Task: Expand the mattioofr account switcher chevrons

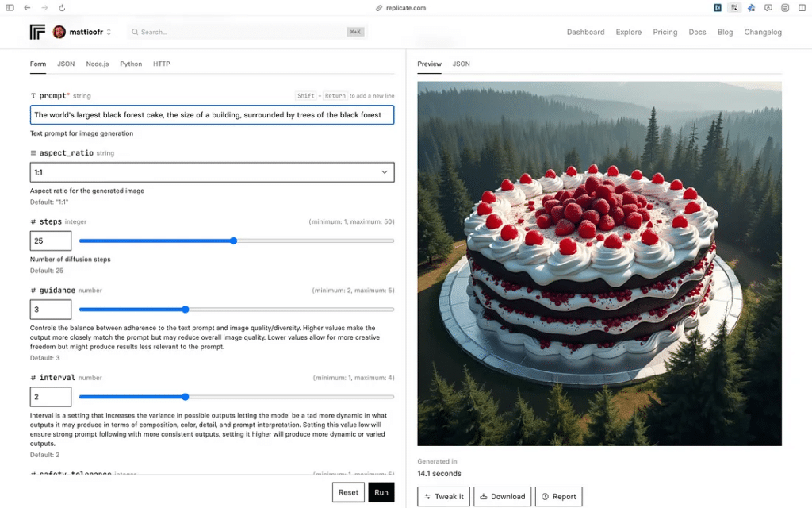Action: tap(109, 32)
